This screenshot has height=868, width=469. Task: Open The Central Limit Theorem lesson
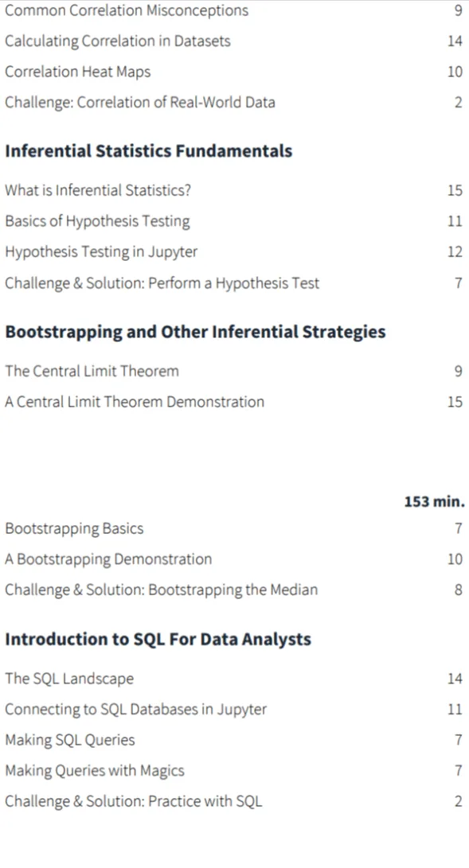tap(92, 371)
